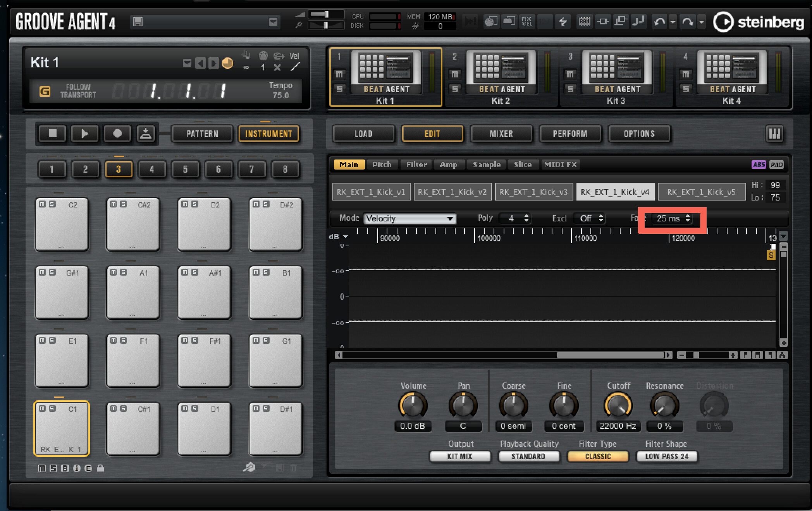This screenshot has height=511, width=812.
Task: Load the next kit with right arrow
Action: (x=213, y=63)
